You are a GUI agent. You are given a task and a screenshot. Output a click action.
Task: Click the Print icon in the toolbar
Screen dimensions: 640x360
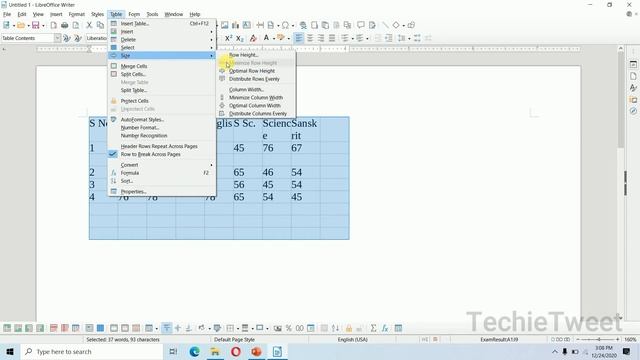tap(64, 25)
